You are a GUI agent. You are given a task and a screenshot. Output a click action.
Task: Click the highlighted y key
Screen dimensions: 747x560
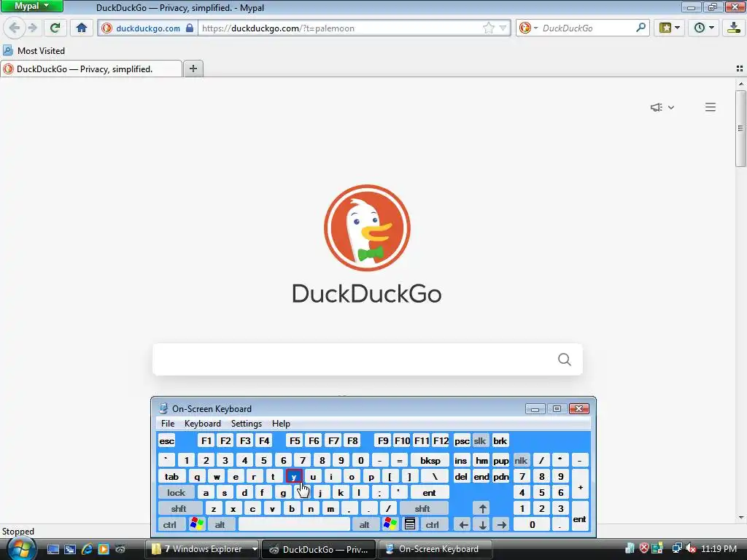click(x=294, y=476)
